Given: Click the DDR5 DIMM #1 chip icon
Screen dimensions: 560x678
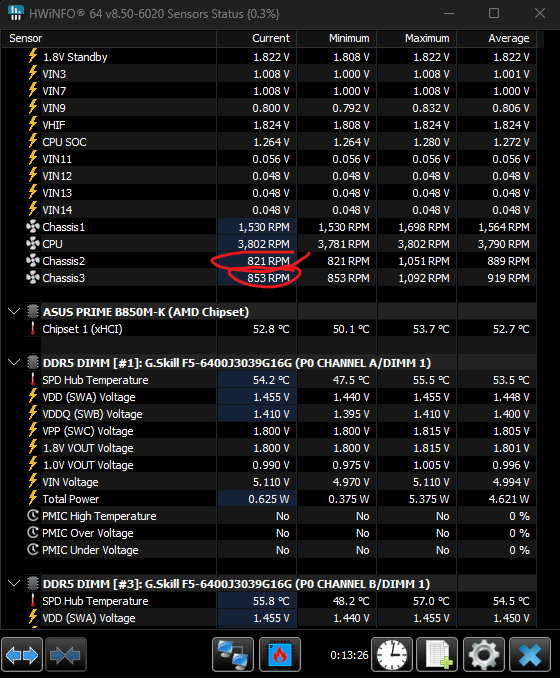Looking at the screenshot, I should point(33,362).
